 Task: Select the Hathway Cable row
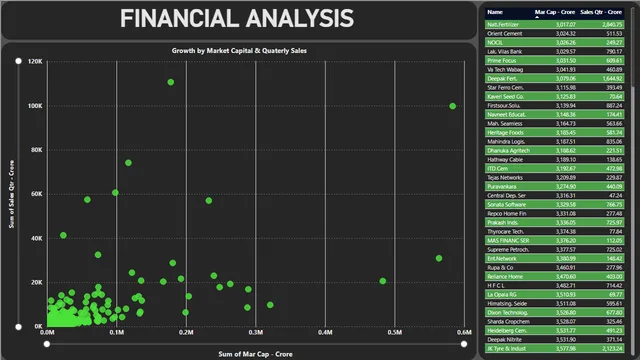[x=554, y=159]
